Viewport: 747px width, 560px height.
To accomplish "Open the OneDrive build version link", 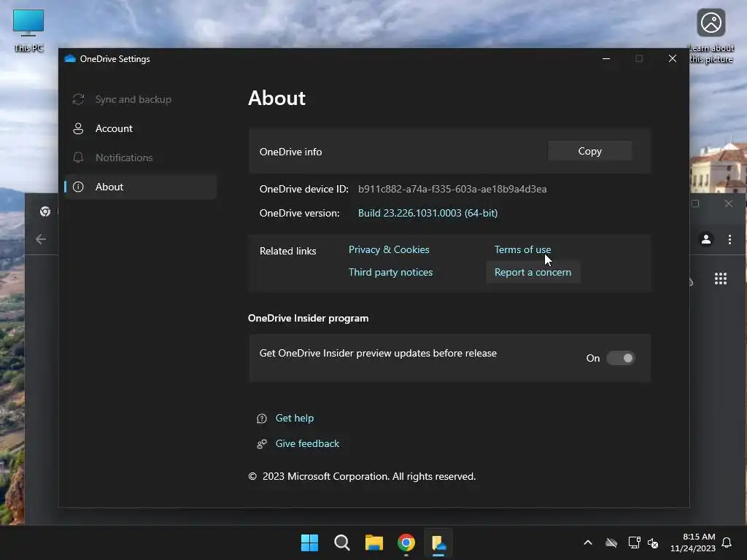I will (x=427, y=213).
